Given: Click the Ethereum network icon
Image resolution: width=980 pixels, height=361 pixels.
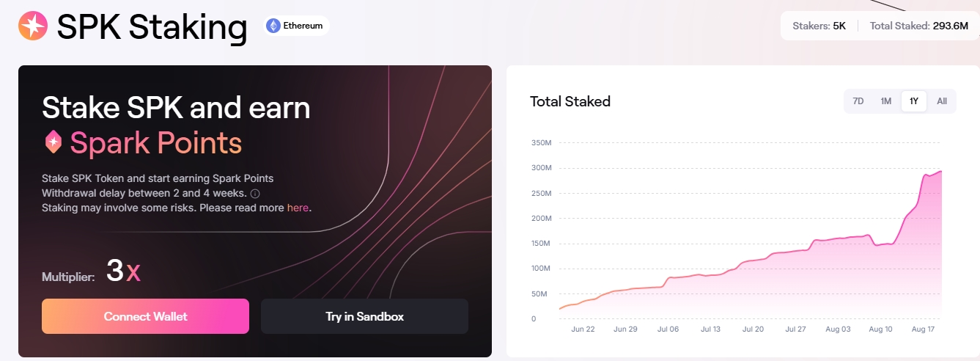Looking at the screenshot, I should pos(273,26).
